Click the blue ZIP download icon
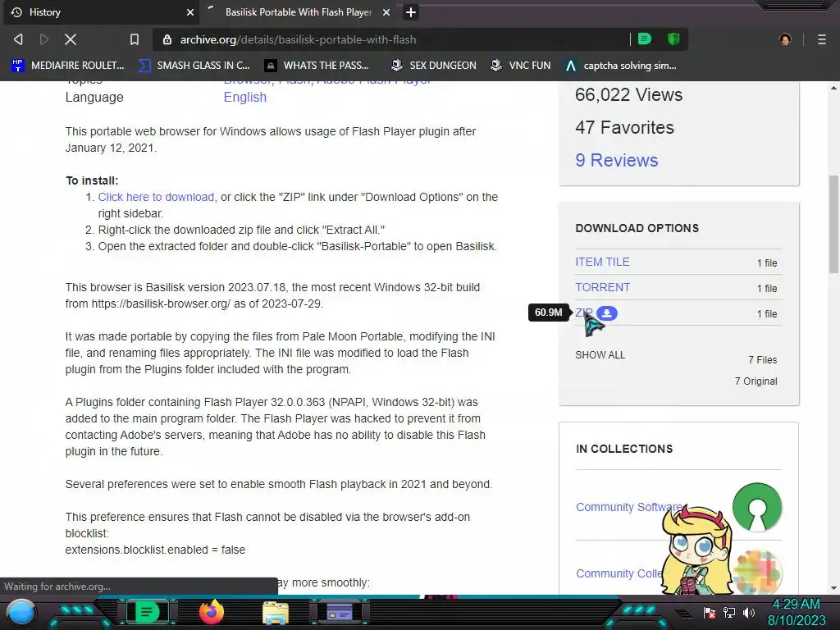 (x=607, y=313)
